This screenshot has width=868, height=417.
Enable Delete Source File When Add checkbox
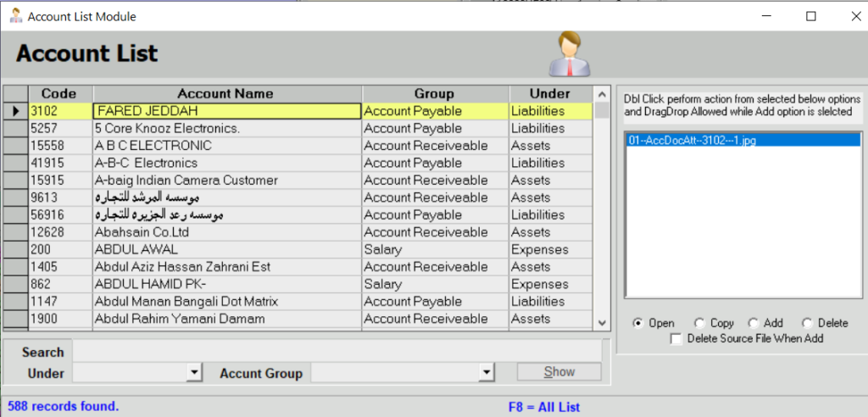(x=676, y=339)
